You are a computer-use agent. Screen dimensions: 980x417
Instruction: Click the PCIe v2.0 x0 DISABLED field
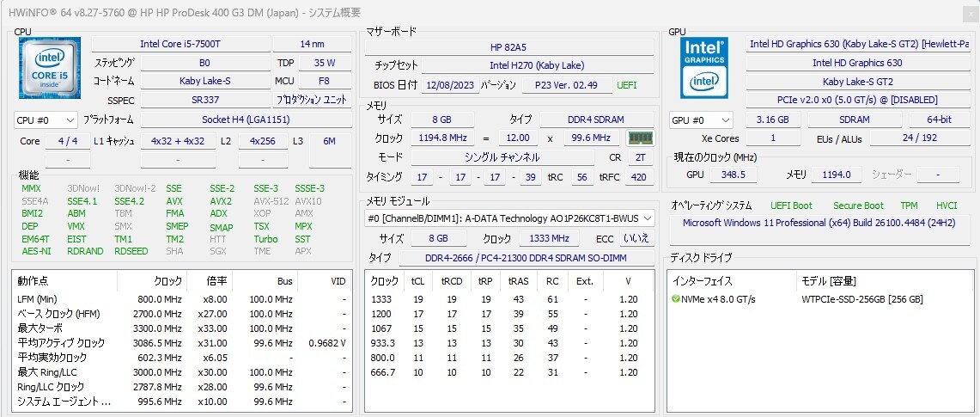(857, 100)
